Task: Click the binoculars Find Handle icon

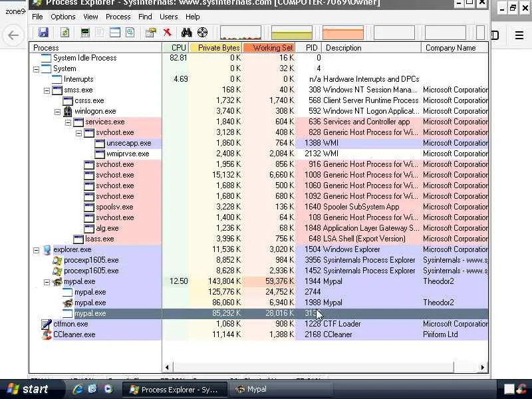Action: [x=186, y=33]
